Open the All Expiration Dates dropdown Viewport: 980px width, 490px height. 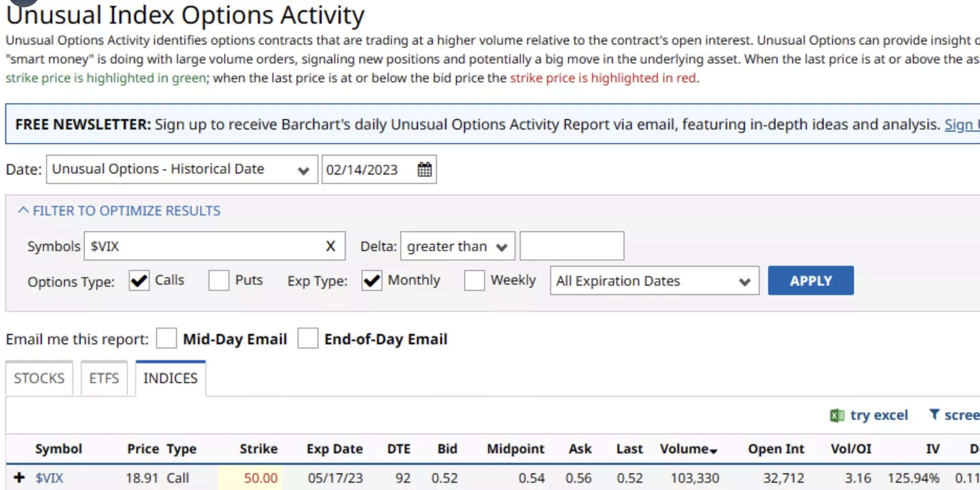coord(655,281)
